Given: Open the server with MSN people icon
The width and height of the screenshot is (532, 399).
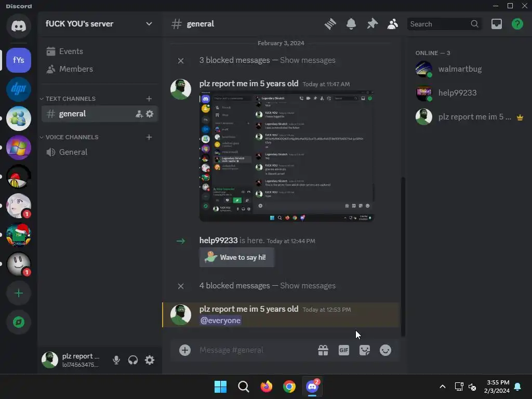Looking at the screenshot, I should point(19,118).
